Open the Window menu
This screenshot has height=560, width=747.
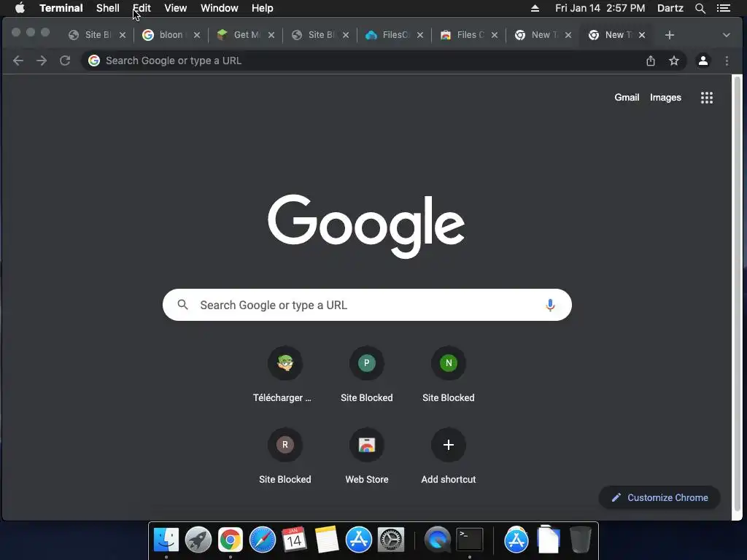(219, 8)
